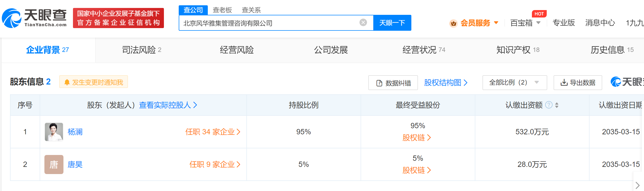This screenshot has width=644, height=191.
Task: Click the TianYanCha logo
Action: coord(34,18)
